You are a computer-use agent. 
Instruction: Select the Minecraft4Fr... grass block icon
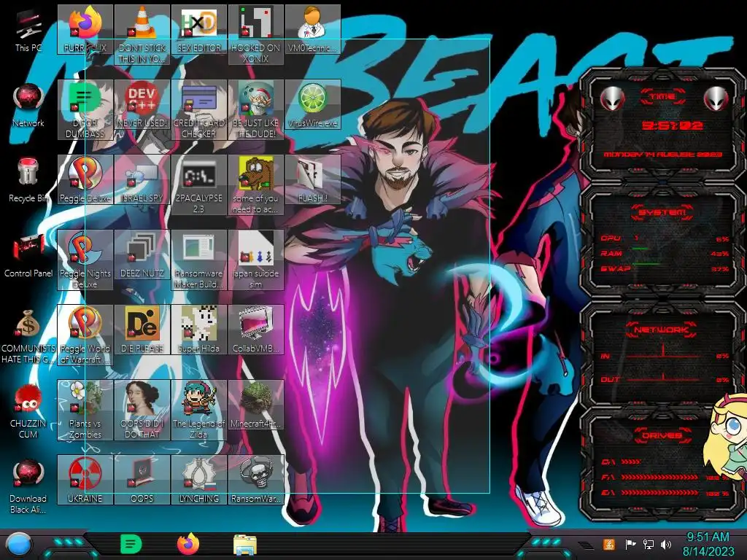coord(256,405)
